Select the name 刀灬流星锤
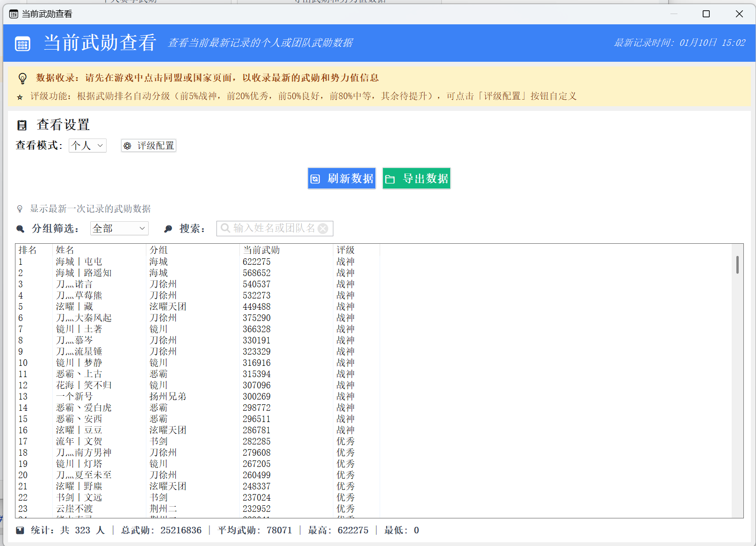 [x=79, y=351]
